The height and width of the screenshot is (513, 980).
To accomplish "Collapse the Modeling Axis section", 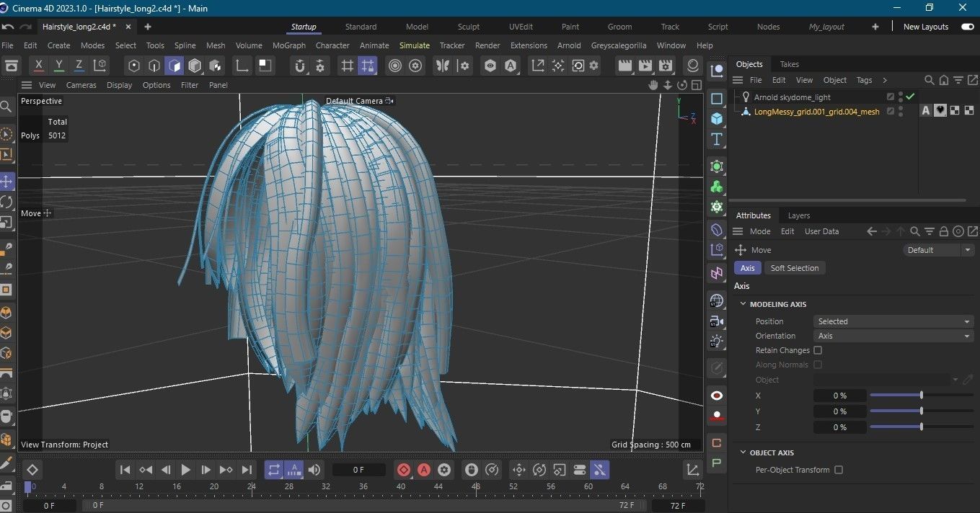I will click(x=743, y=305).
